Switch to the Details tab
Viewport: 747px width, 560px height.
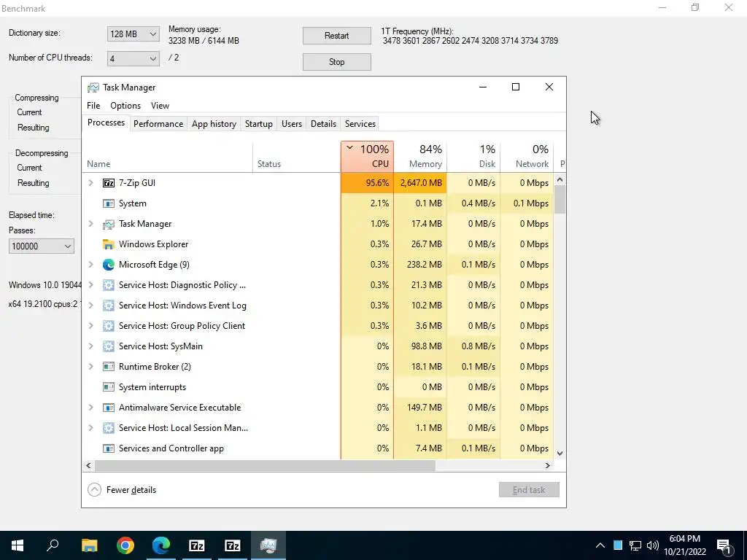(x=323, y=124)
